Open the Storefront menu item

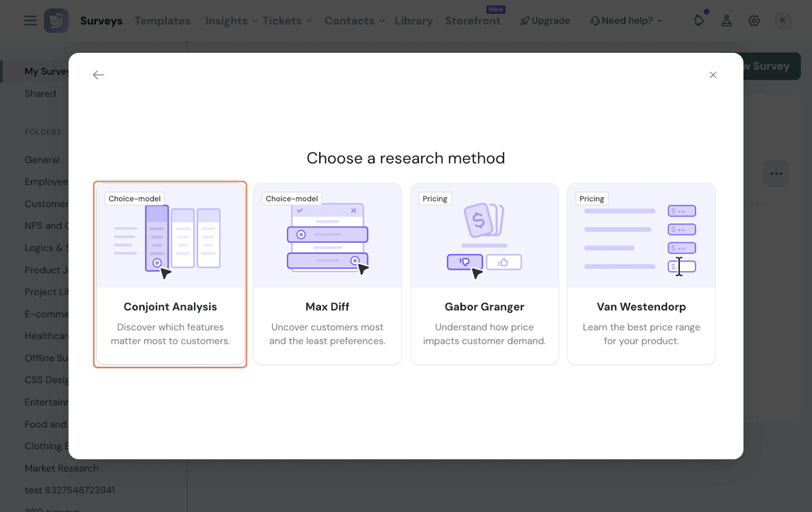[472, 21]
